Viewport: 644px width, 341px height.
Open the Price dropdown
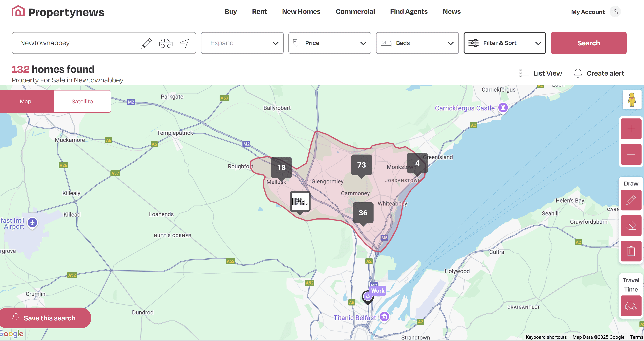(329, 43)
